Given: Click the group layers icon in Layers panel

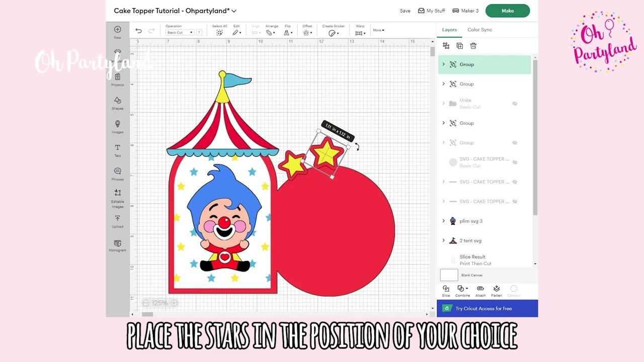Looking at the screenshot, I should coord(446,46).
